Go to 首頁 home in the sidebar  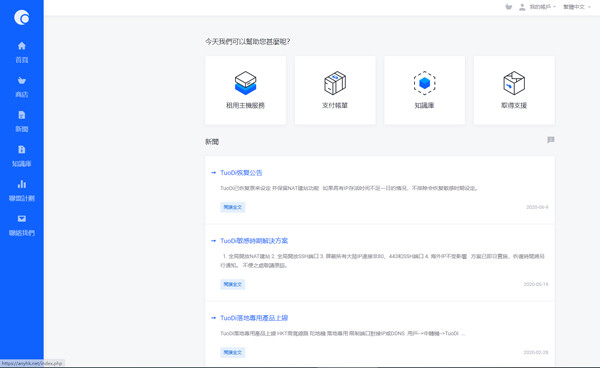point(22,52)
